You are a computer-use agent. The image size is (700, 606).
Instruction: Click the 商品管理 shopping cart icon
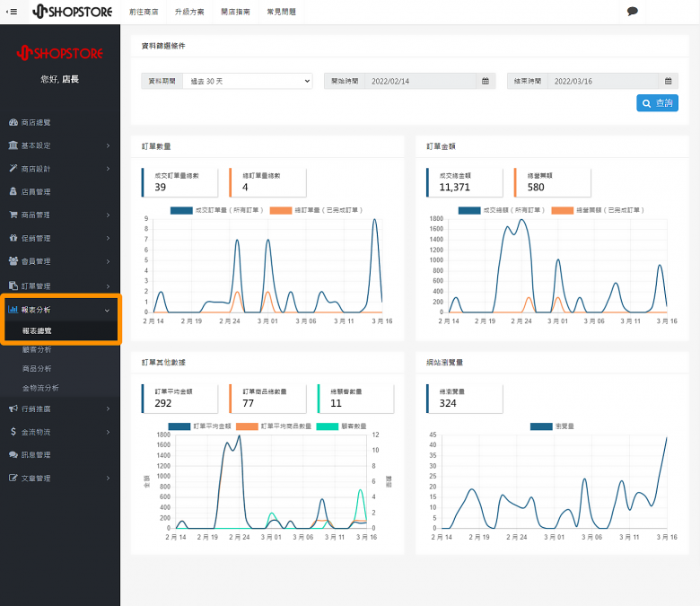click(x=13, y=215)
